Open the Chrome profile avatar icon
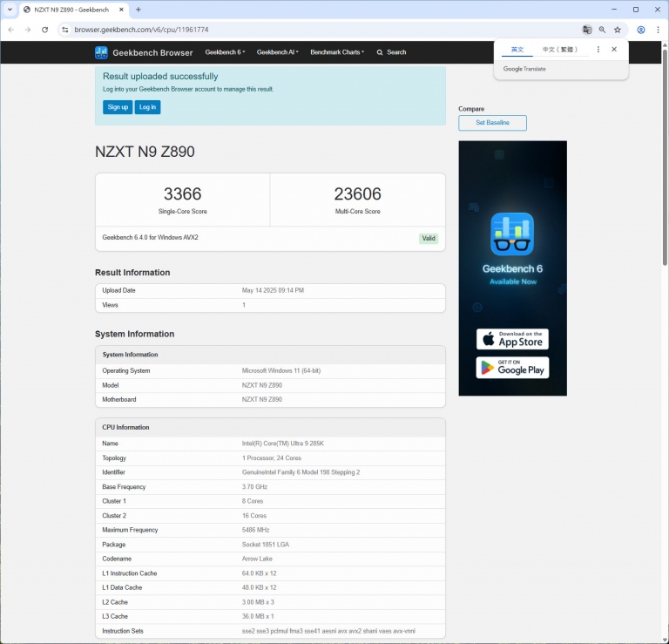The height and width of the screenshot is (644, 669). point(641,30)
